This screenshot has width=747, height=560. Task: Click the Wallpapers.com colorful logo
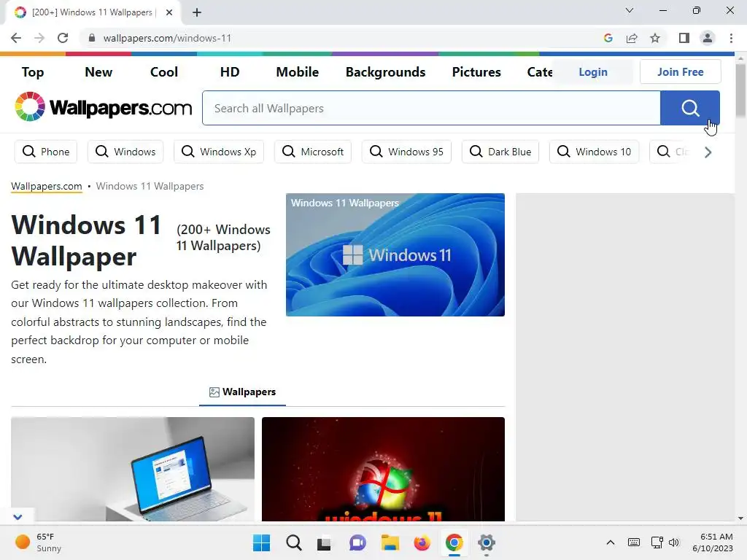click(103, 107)
